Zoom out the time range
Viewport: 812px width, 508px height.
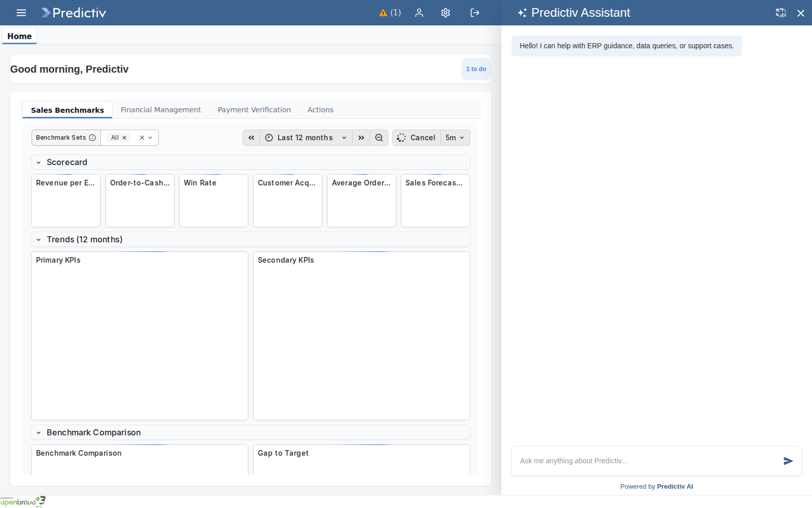click(379, 138)
